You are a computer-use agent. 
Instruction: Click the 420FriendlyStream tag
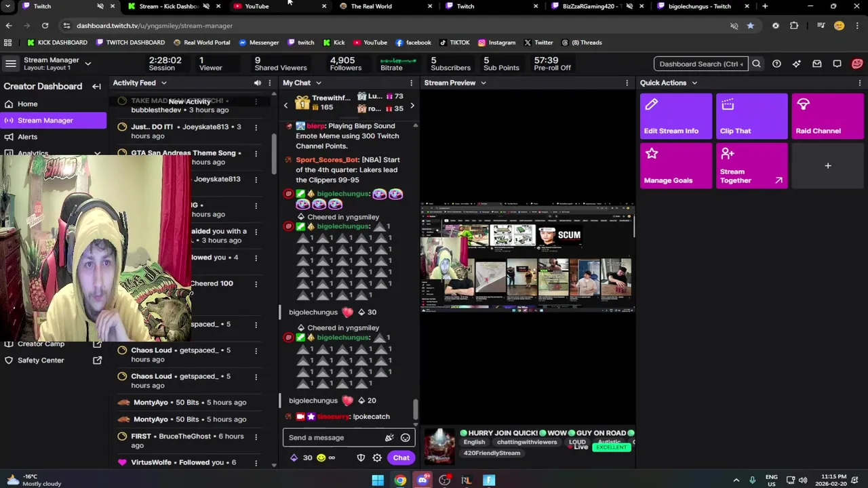[x=492, y=453]
